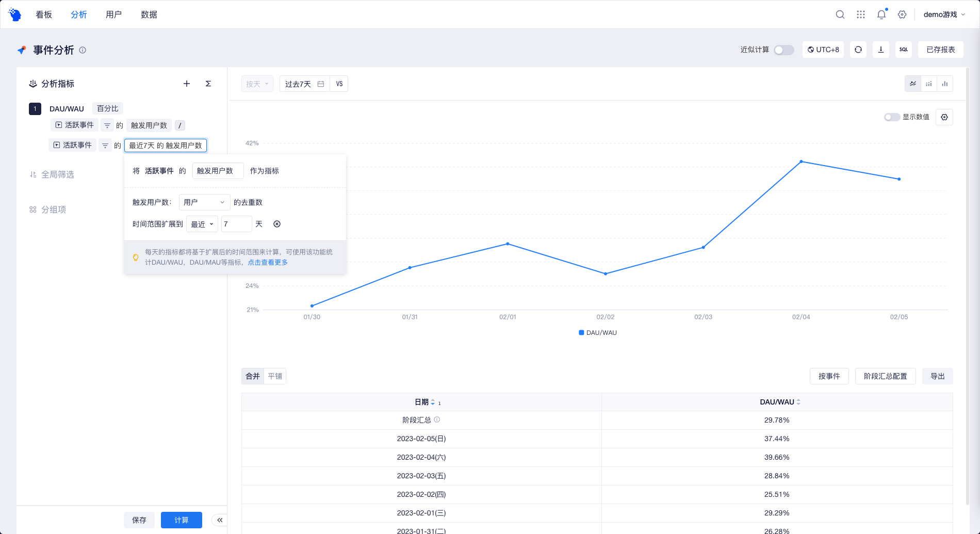Sort by 日期 column arrows
This screenshot has width=980, height=534.
point(433,402)
